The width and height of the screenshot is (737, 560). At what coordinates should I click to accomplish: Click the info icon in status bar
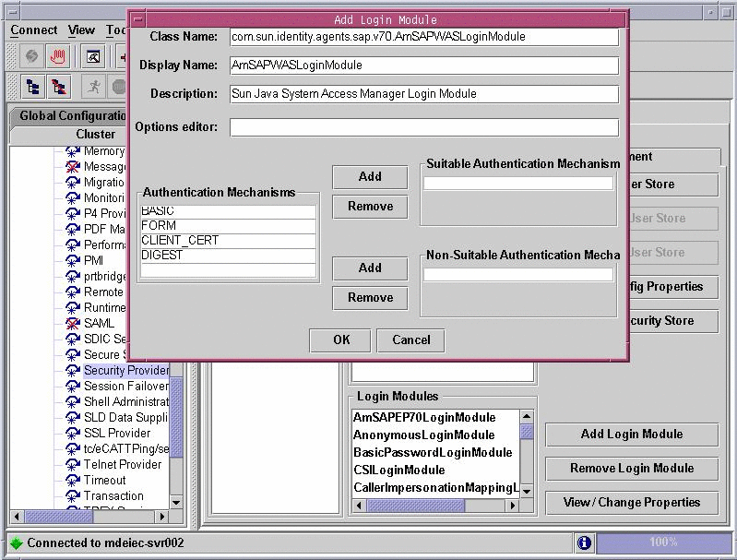coord(584,542)
